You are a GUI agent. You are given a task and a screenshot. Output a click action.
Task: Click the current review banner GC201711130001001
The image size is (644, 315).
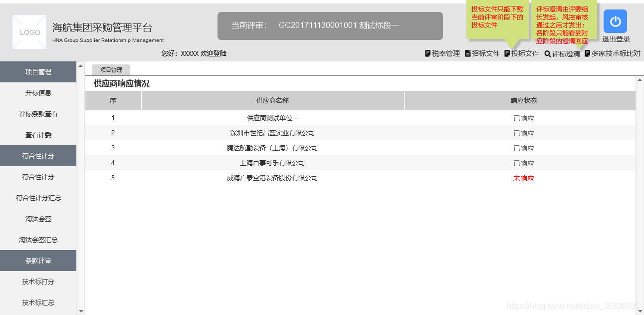[330, 26]
